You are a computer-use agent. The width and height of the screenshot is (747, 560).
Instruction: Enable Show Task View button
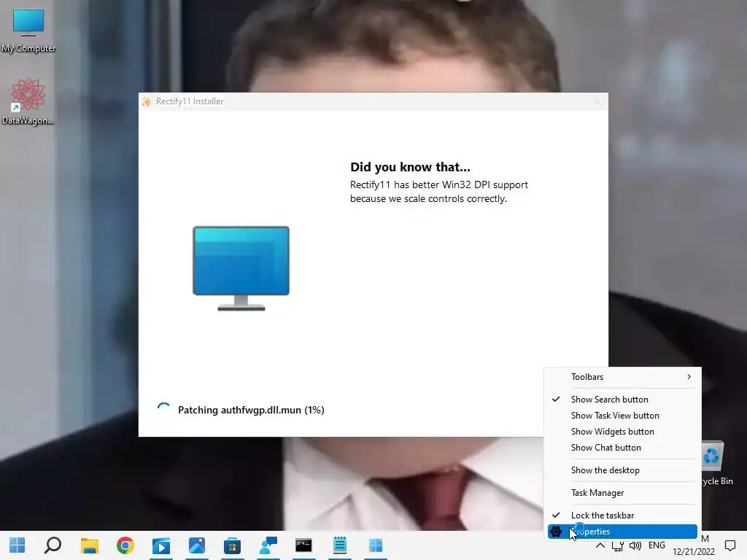(x=622, y=416)
